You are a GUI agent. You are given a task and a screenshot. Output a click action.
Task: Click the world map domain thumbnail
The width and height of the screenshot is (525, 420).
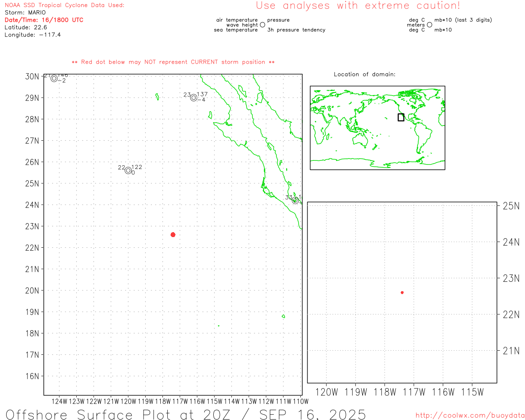point(377,128)
